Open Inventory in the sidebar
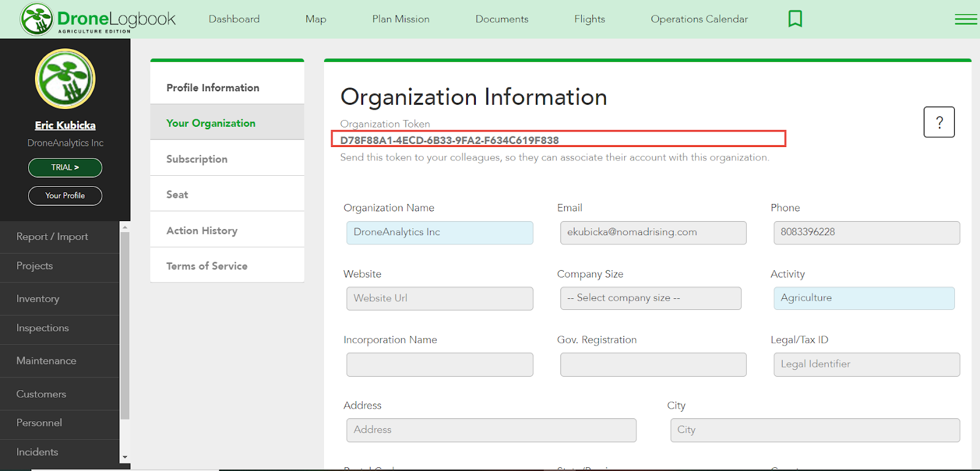980x471 pixels. (59, 299)
